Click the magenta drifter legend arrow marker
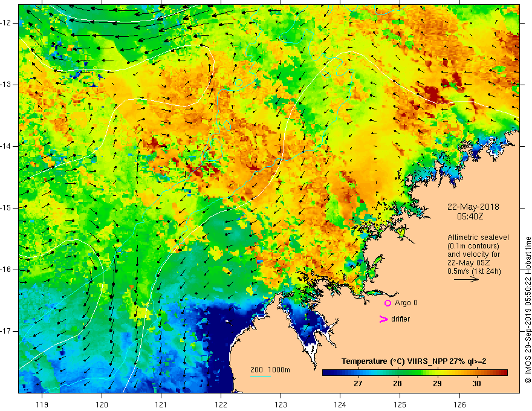The width and height of the screenshot is (532, 411). coord(383,319)
